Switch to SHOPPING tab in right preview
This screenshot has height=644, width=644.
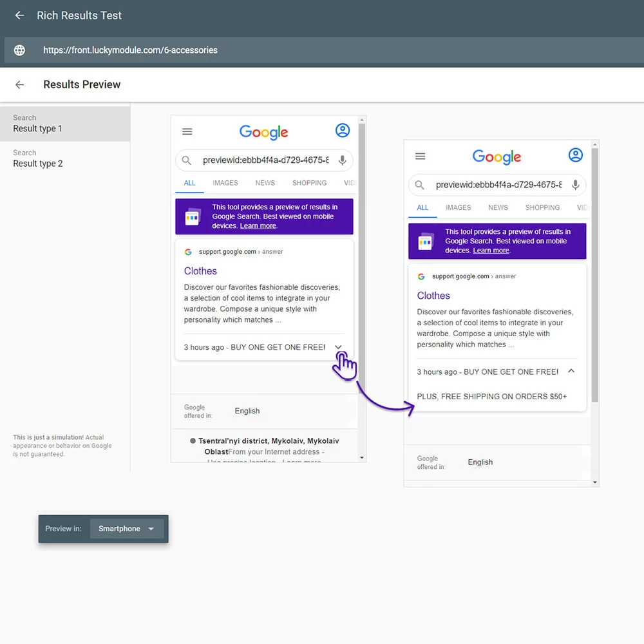coord(542,208)
